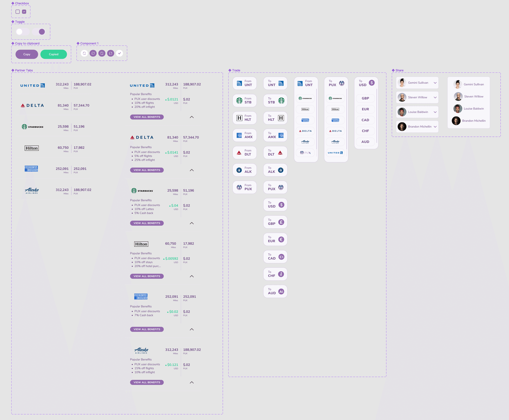The width and height of the screenshot is (509, 420).
Task: Click the white refresh icon in Component 1
Action: pos(84,53)
